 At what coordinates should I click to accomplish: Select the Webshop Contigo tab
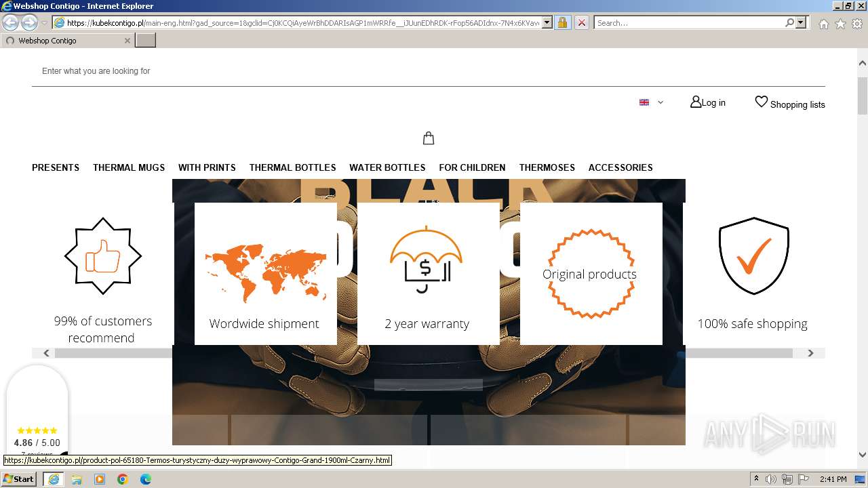tap(66, 41)
